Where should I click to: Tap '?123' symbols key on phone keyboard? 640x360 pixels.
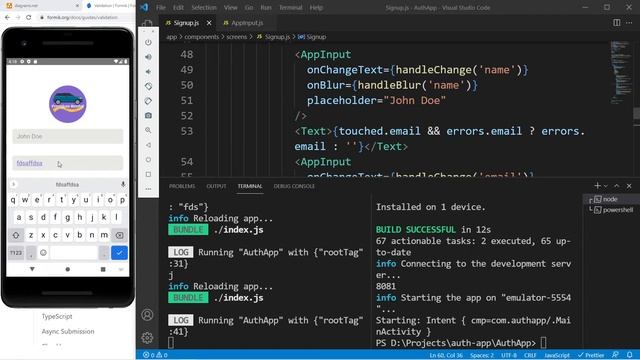16,253
